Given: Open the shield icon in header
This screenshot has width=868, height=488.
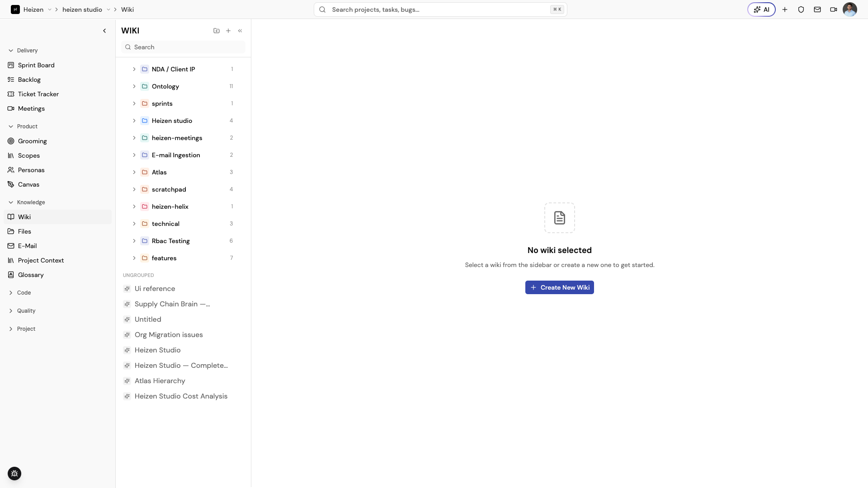Looking at the screenshot, I should coord(801,9).
